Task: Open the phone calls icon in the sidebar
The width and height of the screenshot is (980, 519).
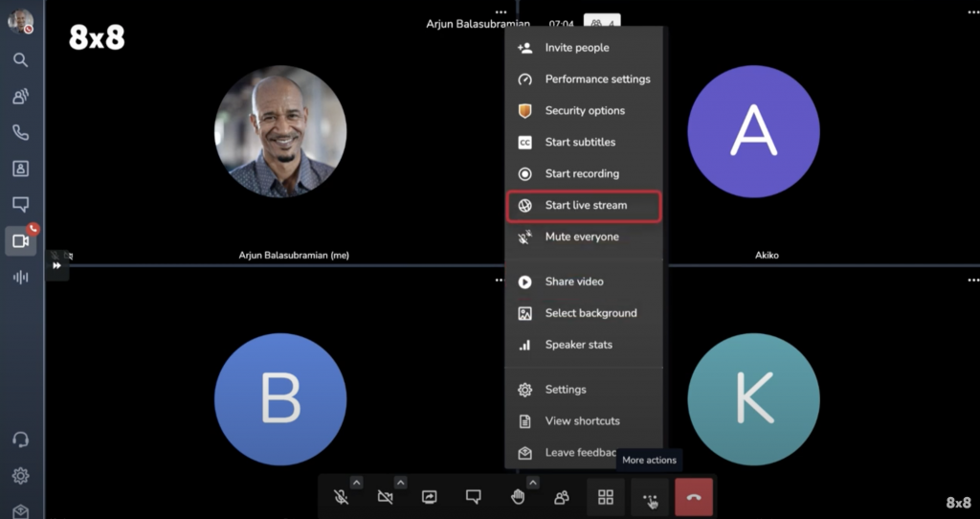Action: pyautogui.click(x=20, y=132)
